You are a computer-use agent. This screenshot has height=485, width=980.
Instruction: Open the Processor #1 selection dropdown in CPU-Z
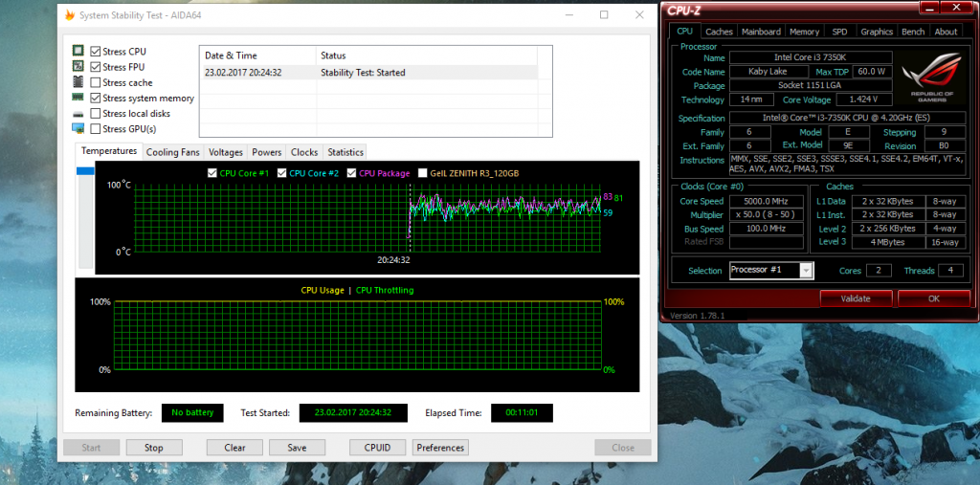coord(806,271)
